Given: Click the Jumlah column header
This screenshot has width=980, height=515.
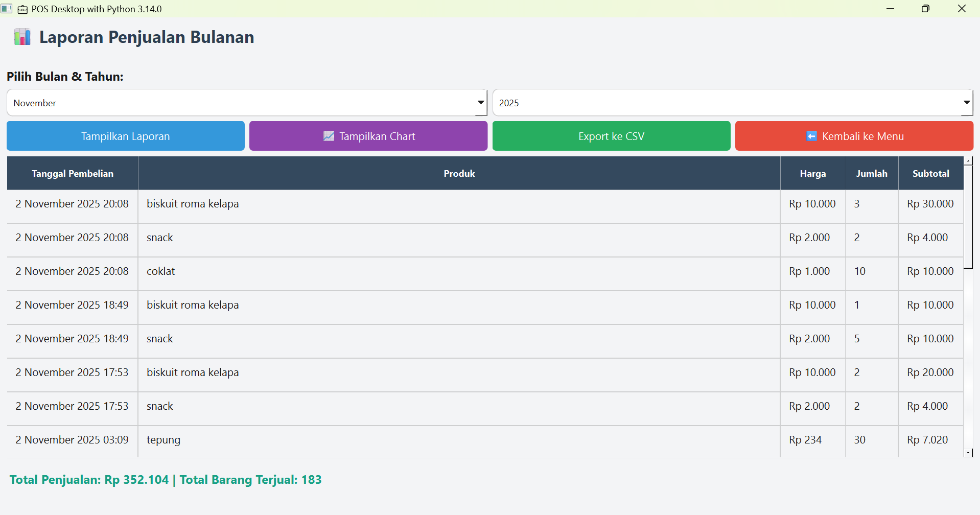Looking at the screenshot, I should tap(872, 174).
